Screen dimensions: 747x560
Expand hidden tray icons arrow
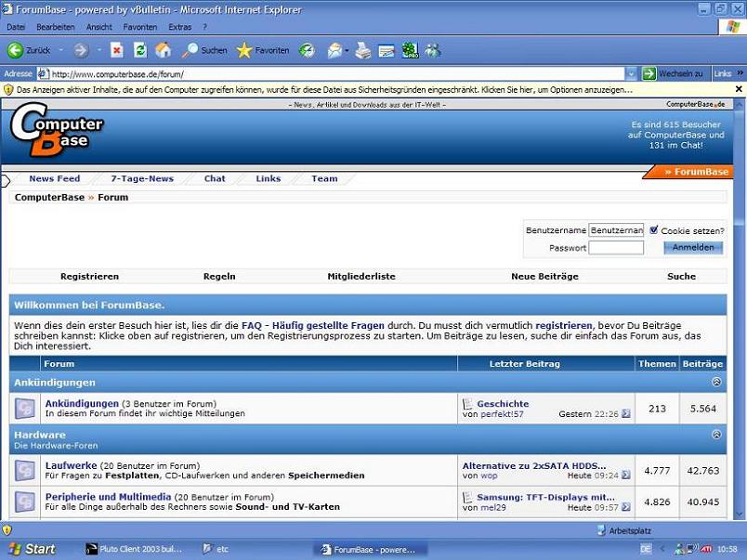pyautogui.click(x=662, y=550)
